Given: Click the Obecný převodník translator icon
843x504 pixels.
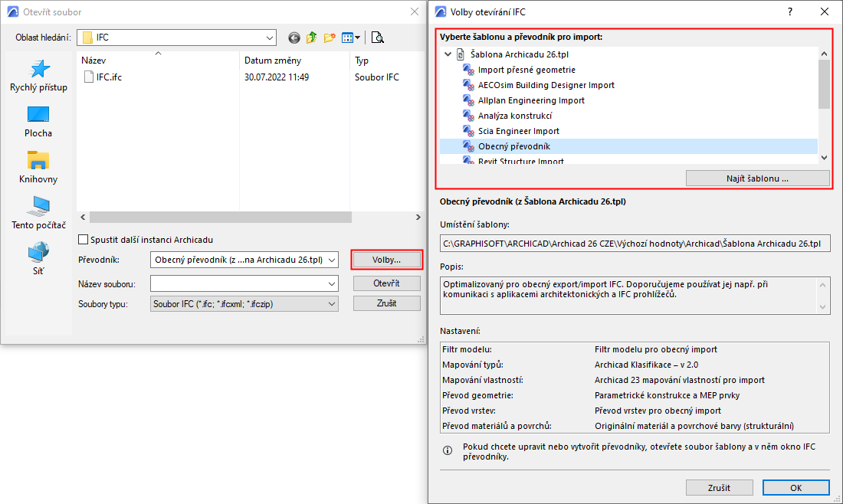Looking at the screenshot, I should coord(468,146).
